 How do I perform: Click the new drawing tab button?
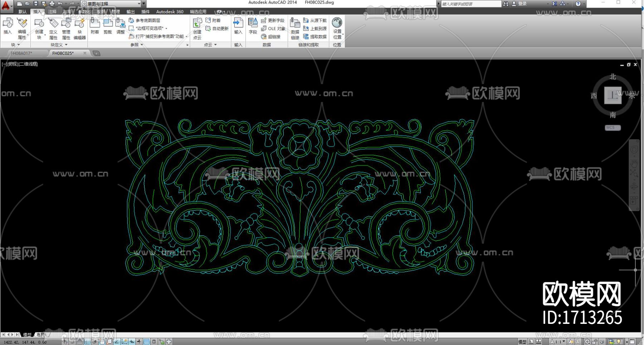point(96,53)
